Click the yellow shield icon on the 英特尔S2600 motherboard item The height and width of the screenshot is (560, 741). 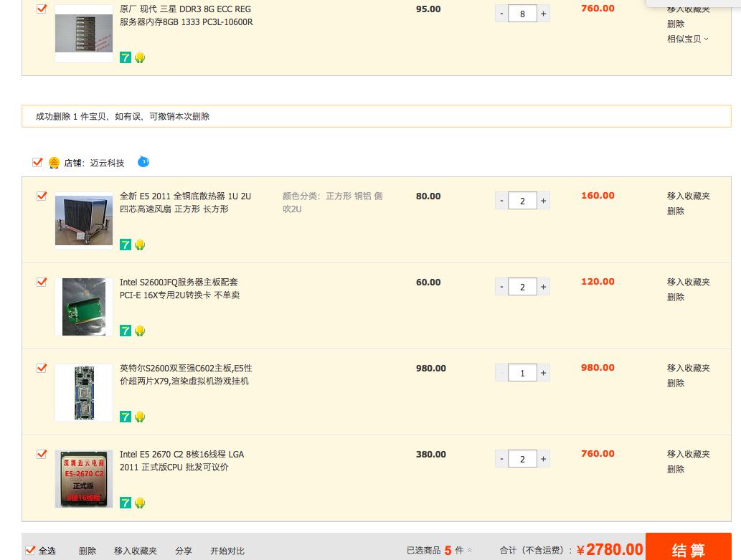(x=140, y=417)
